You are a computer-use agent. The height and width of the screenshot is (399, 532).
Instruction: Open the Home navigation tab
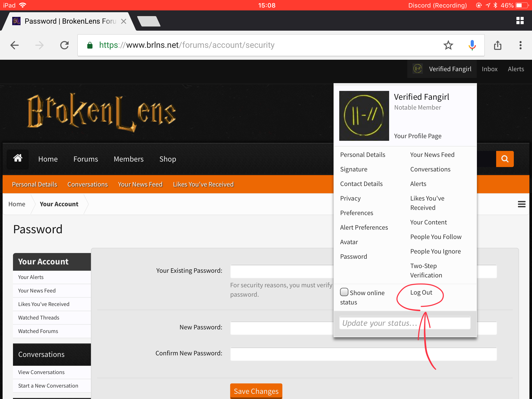(x=48, y=159)
